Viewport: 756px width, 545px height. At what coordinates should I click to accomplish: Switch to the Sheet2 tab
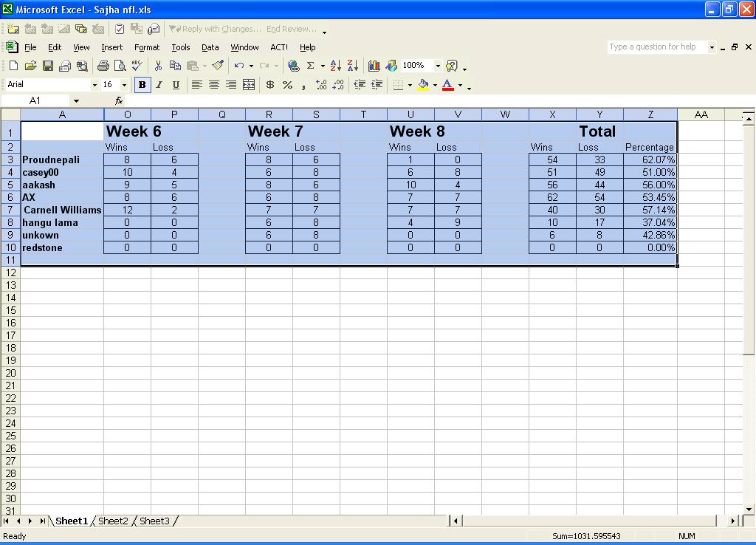click(113, 521)
